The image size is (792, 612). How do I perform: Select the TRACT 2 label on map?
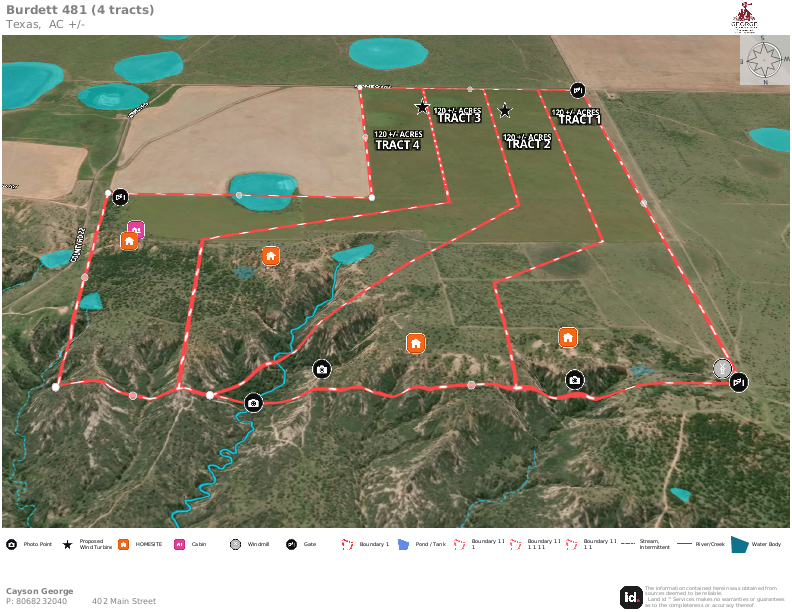(x=528, y=141)
